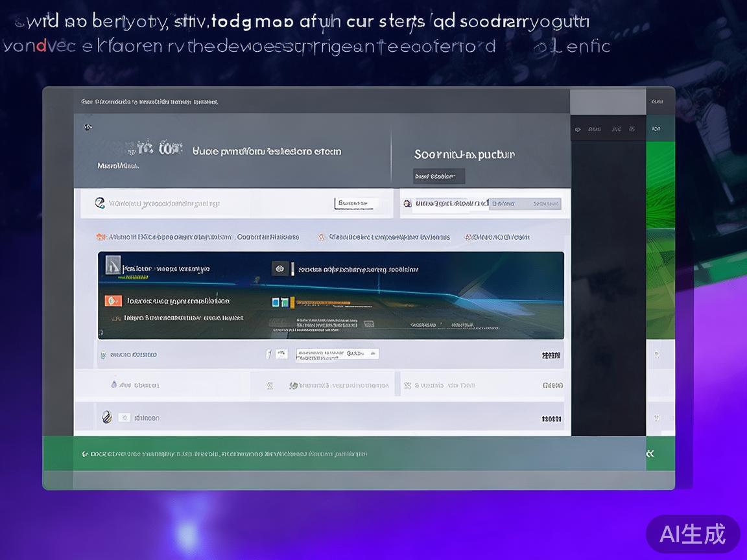
Task: Click the double chevron in the green footer
Action: [650, 454]
